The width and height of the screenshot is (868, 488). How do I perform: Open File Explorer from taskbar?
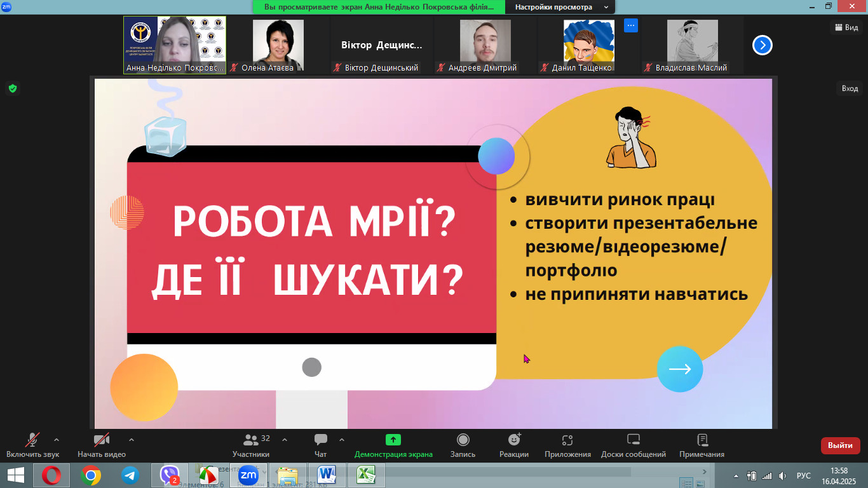coord(287,475)
